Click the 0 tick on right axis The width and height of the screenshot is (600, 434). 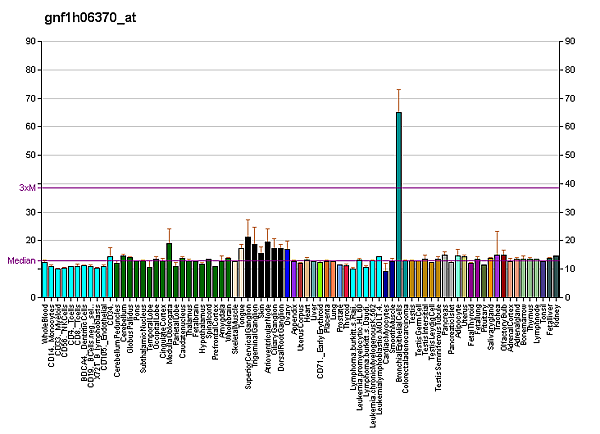[566, 298]
